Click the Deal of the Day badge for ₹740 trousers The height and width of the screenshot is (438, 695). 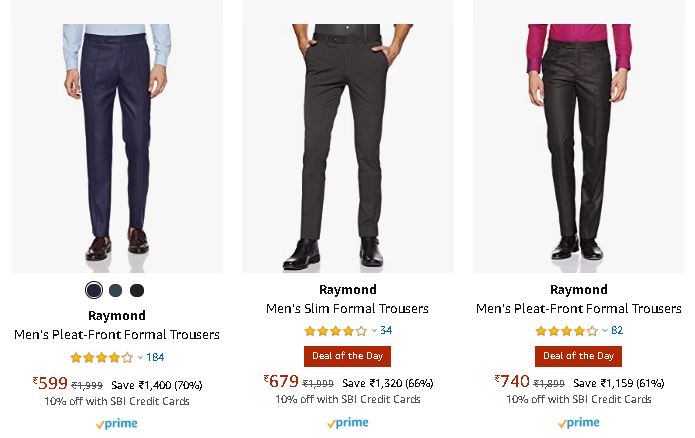[x=578, y=356]
